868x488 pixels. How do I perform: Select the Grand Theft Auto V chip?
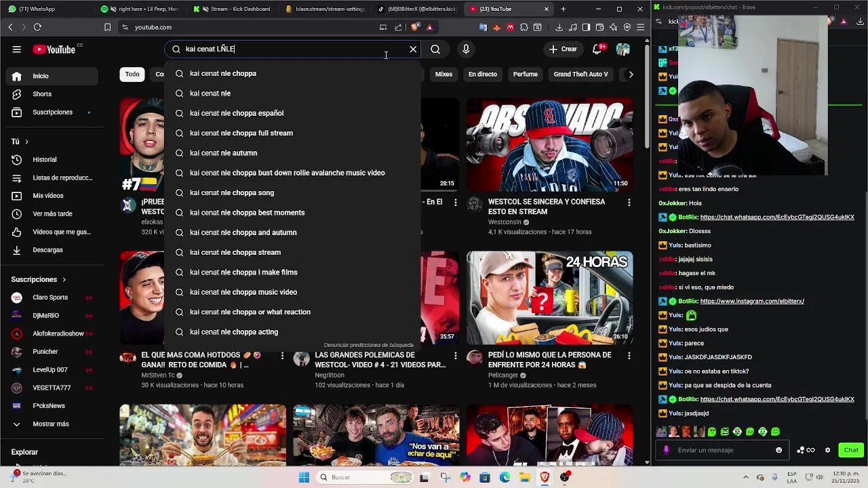click(x=580, y=74)
